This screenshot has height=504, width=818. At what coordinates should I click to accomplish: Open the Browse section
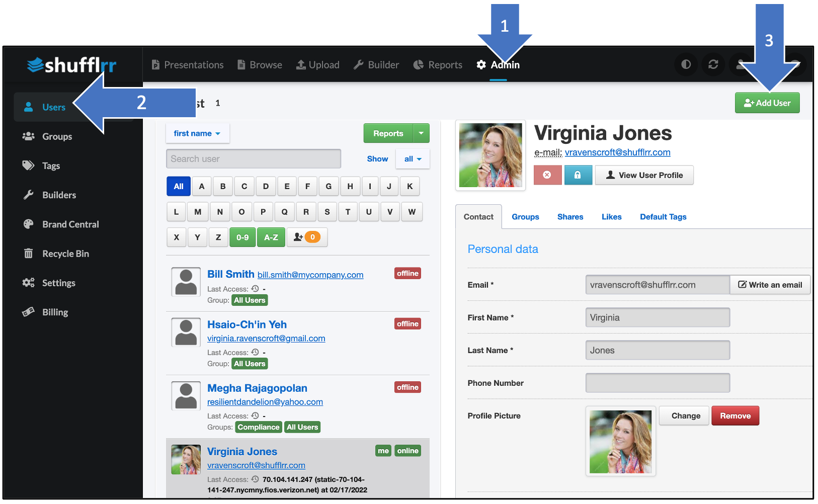coord(260,65)
